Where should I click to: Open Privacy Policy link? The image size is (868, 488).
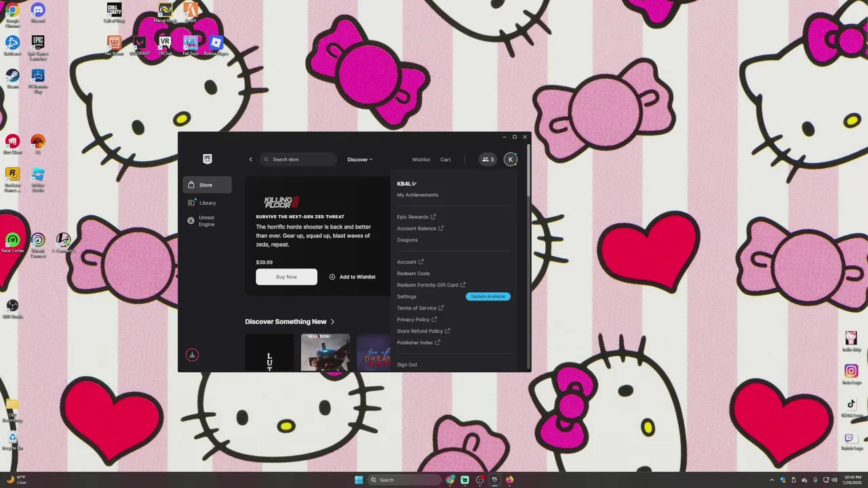click(417, 319)
